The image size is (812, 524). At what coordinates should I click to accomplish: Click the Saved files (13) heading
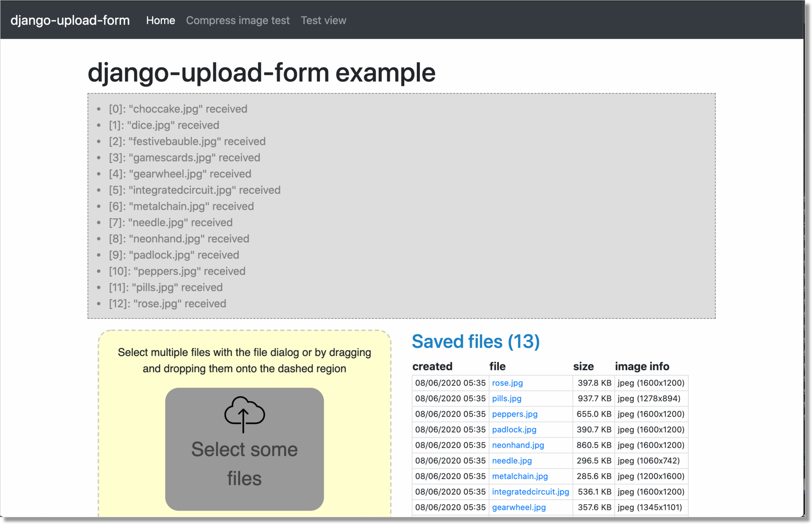[x=476, y=341]
